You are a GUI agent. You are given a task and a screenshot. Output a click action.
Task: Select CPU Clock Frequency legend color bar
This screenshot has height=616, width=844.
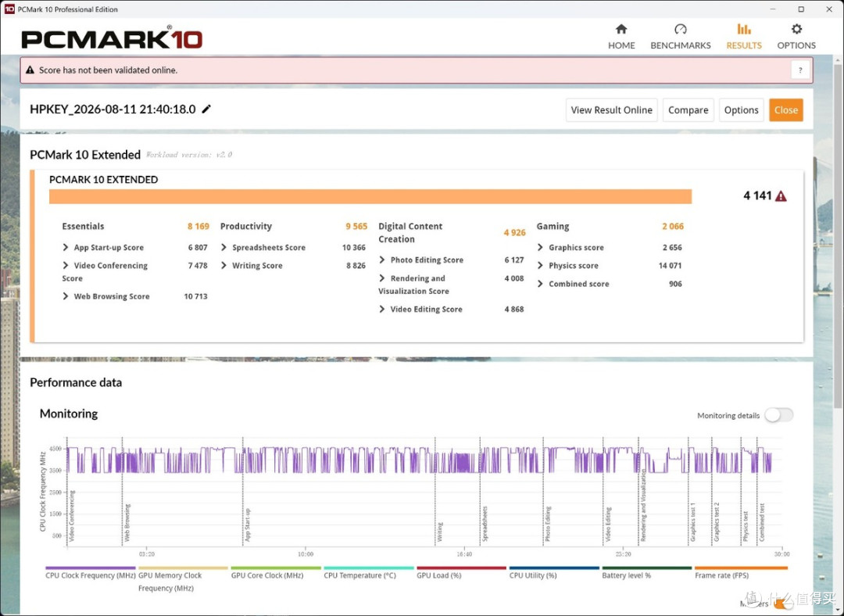pyautogui.click(x=91, y=568)
